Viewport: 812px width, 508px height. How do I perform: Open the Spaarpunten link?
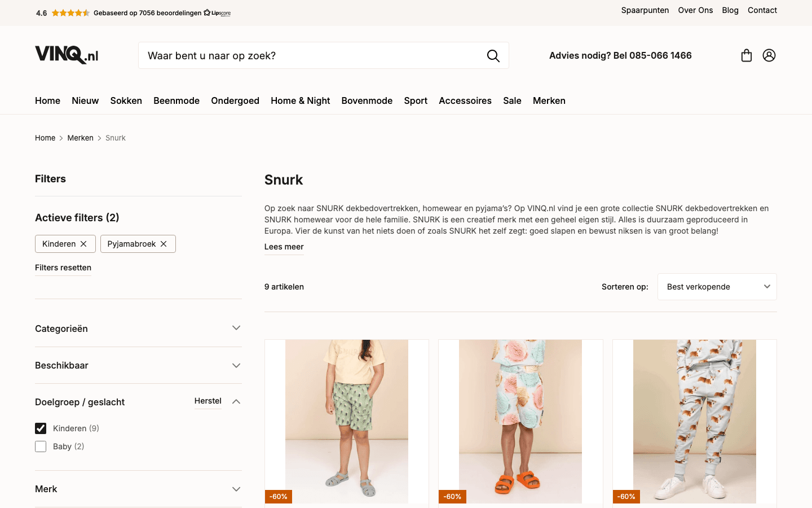(645, 10)
